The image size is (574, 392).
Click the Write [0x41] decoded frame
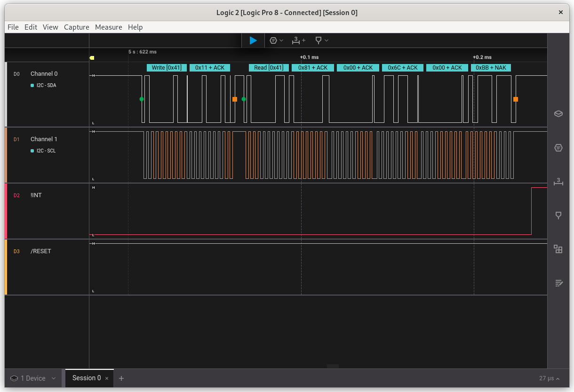(x=167, y=68)
